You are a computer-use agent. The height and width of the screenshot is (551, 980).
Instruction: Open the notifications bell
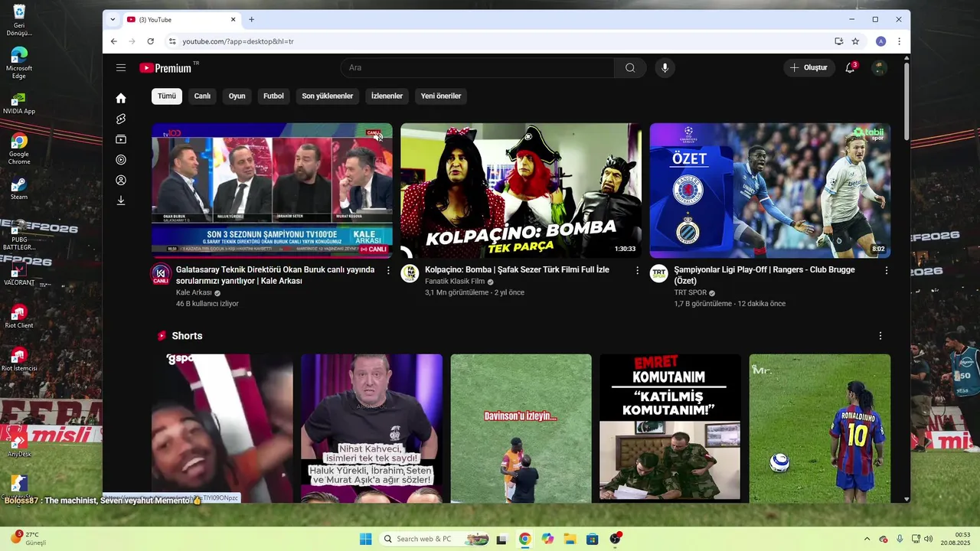click(850, 68)
